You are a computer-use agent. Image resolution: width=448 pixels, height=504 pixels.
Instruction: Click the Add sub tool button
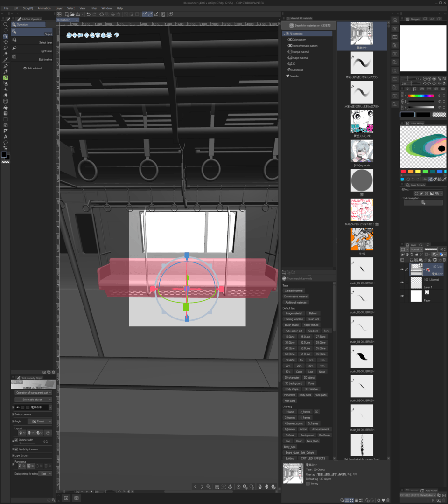tap(32, 68)
